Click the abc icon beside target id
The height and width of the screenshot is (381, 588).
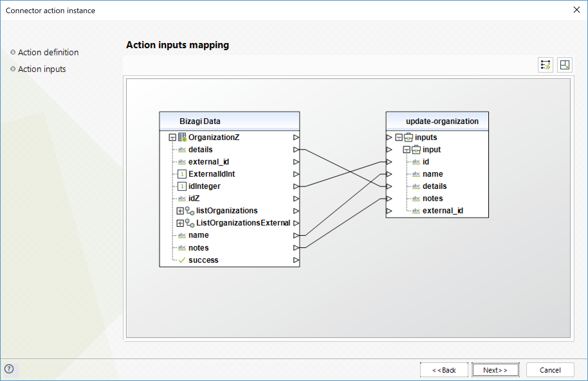[x=416, y=162]
